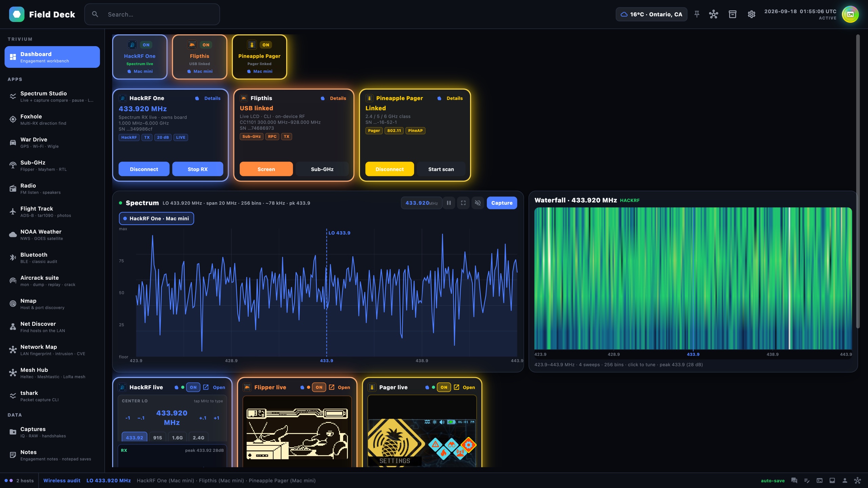Open Details link on HackRF One card

point(212,98)
